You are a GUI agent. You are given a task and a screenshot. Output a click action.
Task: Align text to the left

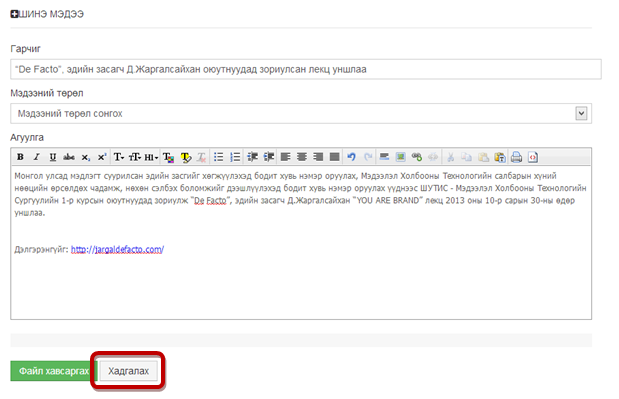(285, 157)
